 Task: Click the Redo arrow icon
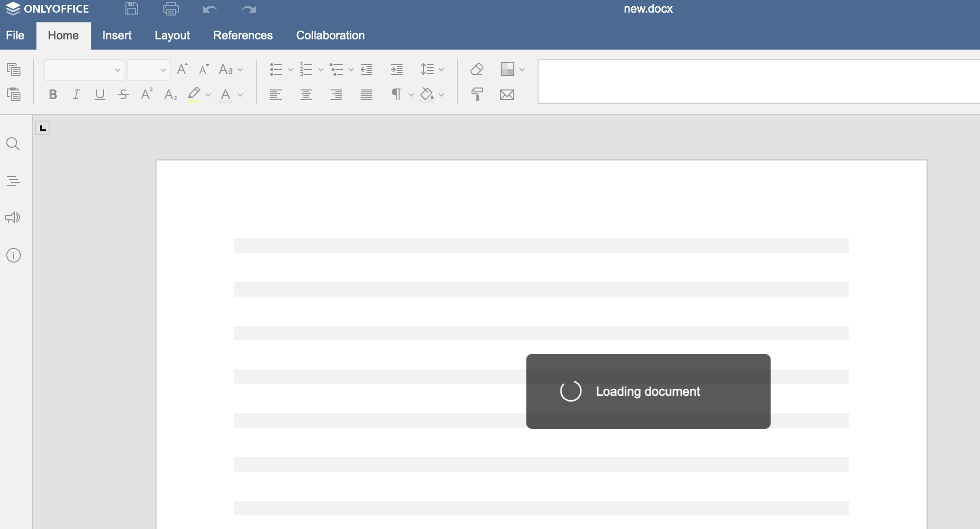pyautogui.click(x=248, y=9)
